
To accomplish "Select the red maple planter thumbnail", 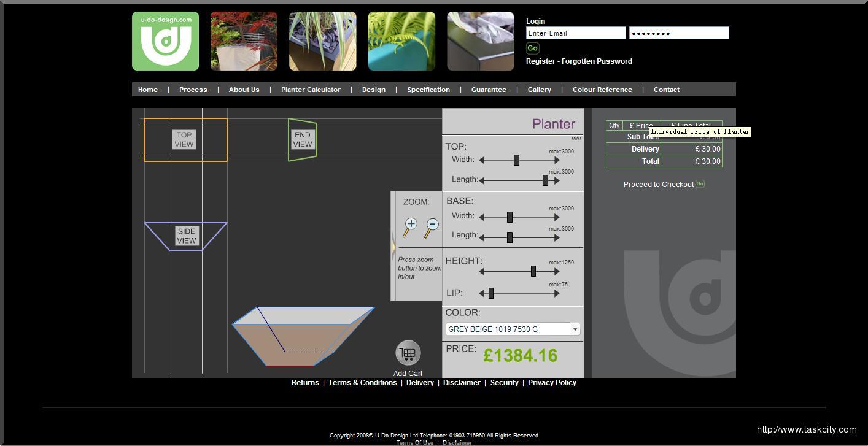I will pyautogui.click(x=244, y=41).
